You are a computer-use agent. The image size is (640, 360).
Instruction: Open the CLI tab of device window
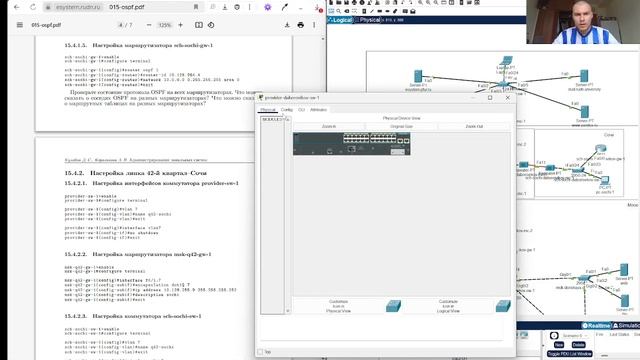point(301,110)
